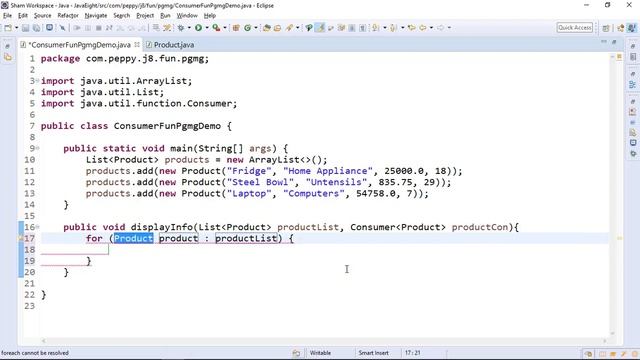Open the Search menu
Viewport: 640px width, 360px height.
122,16
